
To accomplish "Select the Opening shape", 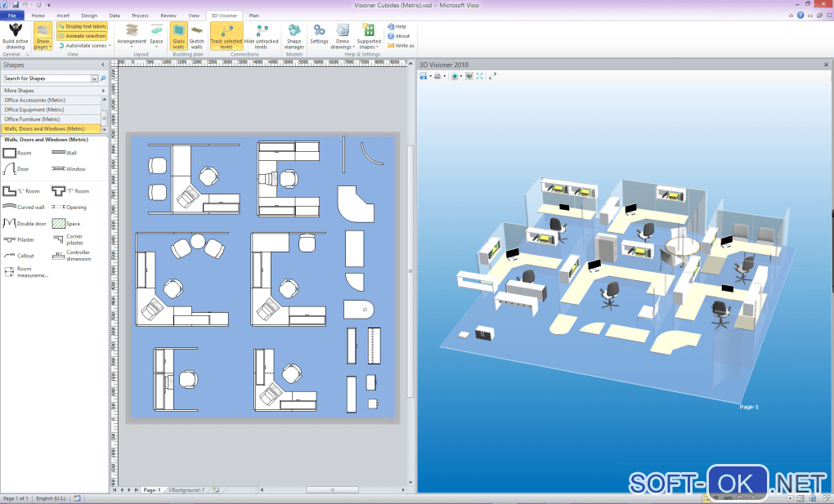I will [69, 207].
